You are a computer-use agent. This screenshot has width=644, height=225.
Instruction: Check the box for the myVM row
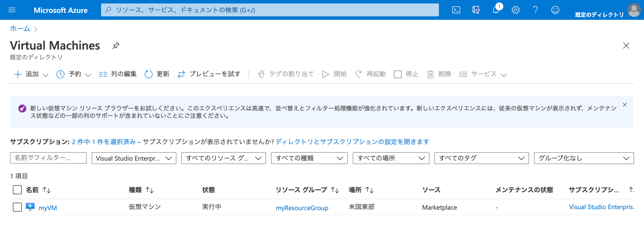point(17,208)
